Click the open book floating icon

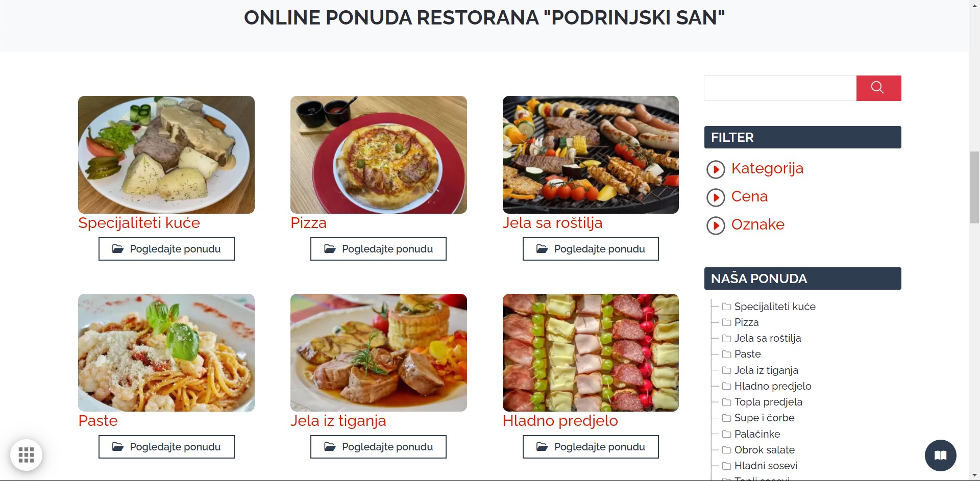[x=940, y=455]
